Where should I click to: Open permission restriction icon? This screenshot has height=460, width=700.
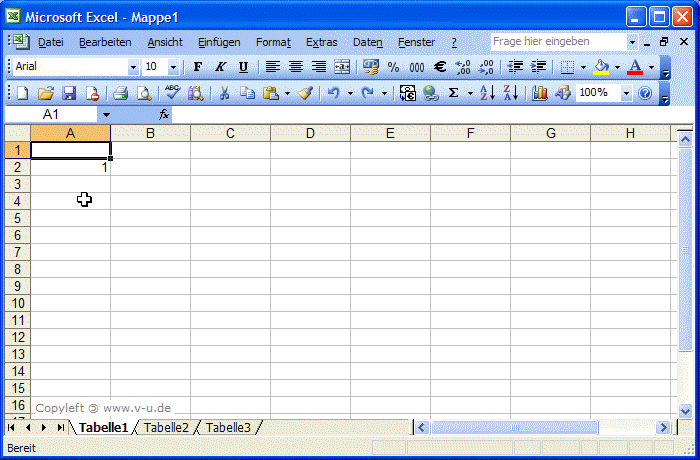[x=92, y=93]
